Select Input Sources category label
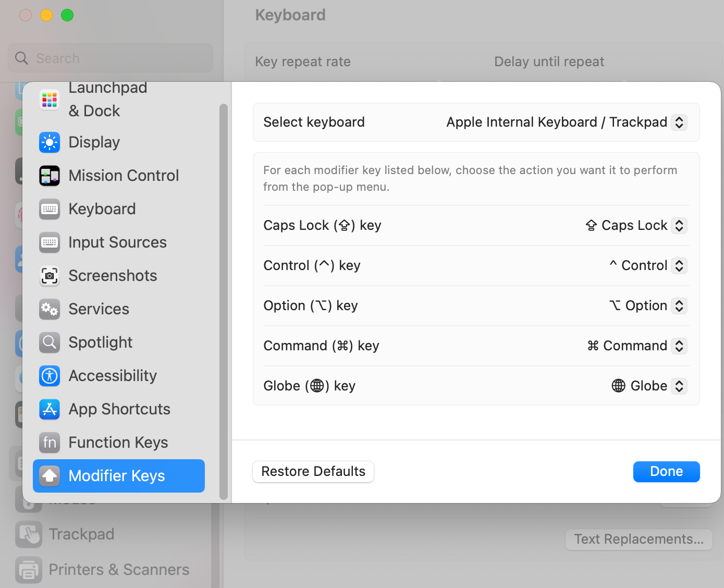 pos(118,242)
